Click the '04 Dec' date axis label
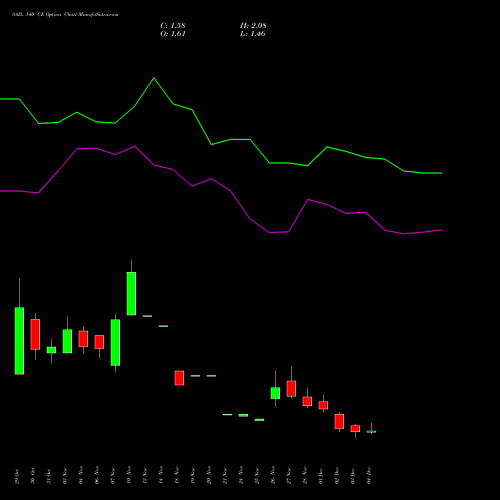Image resolution: width=500 pixels, height=500 pixels. click(x=369, y=476)
